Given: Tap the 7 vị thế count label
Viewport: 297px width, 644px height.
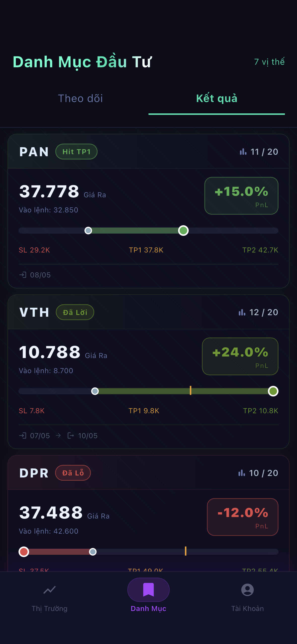Looking at the screenshot, I should (x=269, y=62).
